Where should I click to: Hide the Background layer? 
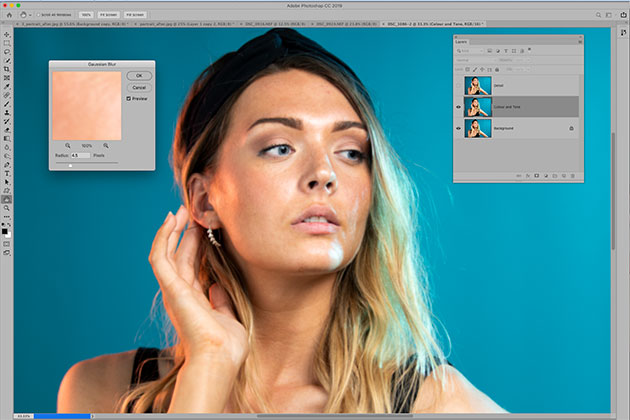(458, 129)
